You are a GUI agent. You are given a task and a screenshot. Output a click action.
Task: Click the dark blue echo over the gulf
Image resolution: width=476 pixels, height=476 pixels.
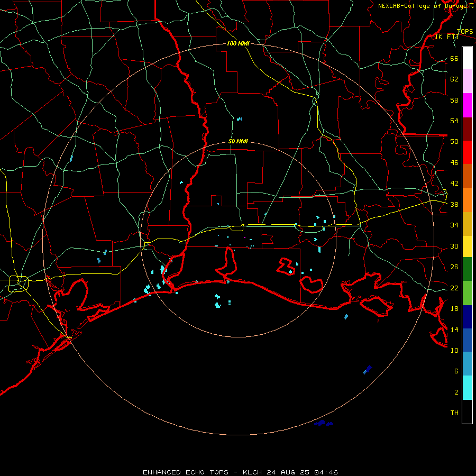point(368,370)
